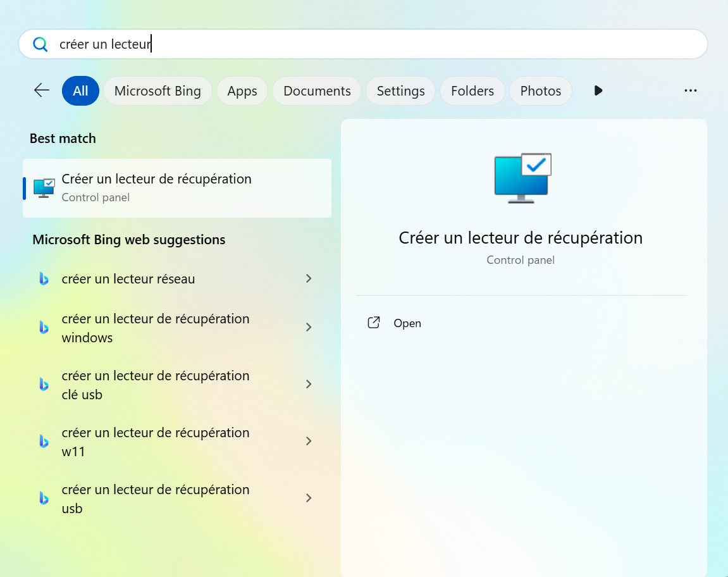Select the Folders filter tab
The height and width of the screenshot is (577, 728).
472,90
